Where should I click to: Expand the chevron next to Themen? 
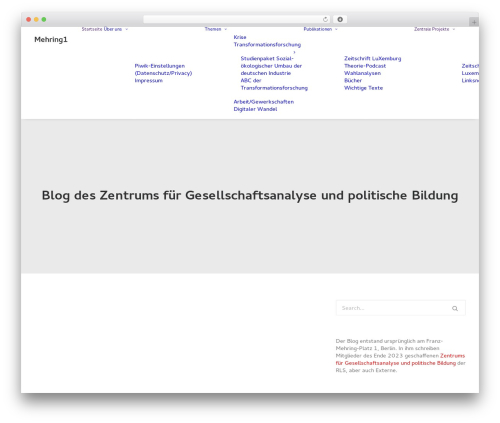(226, 29)
